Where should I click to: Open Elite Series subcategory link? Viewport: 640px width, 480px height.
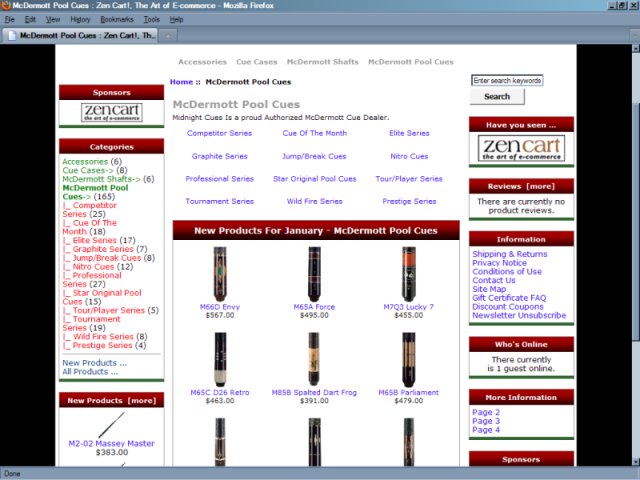409,133
